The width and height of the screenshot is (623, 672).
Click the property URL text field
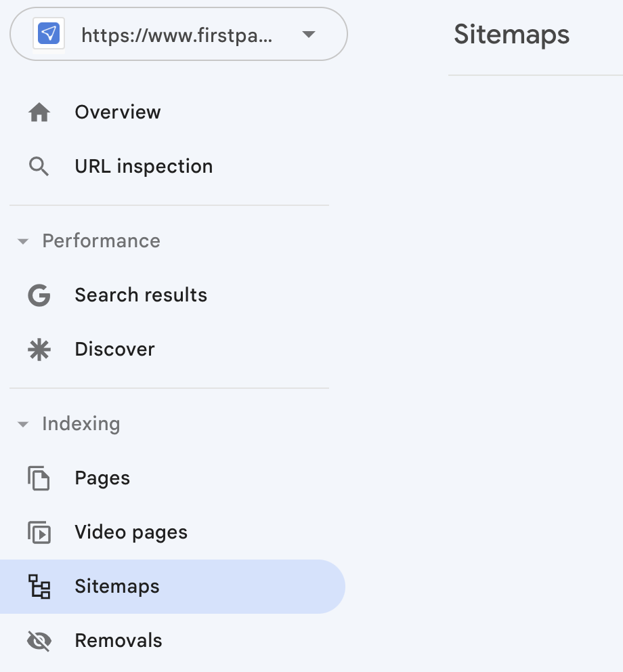click(177, 35)
